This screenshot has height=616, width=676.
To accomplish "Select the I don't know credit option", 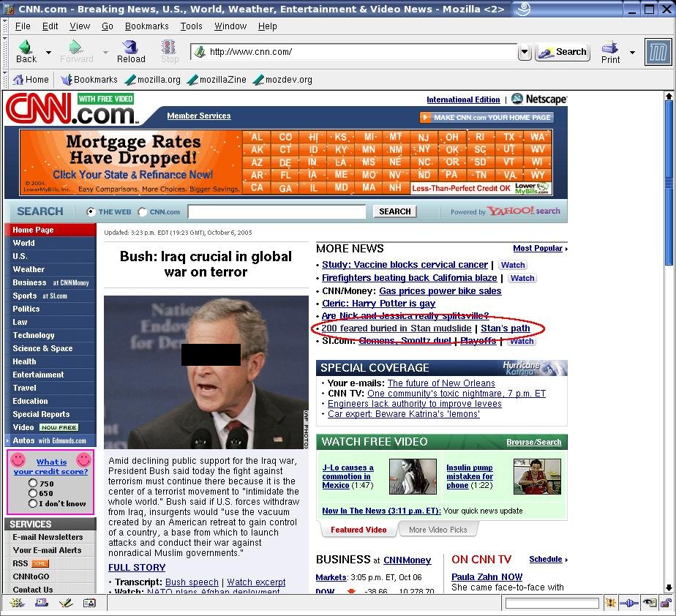I will 33,503.
